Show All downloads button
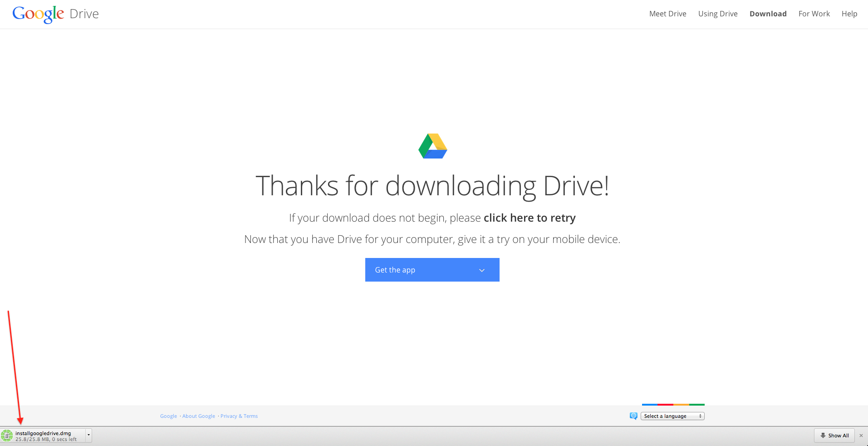 click(834, 436)
